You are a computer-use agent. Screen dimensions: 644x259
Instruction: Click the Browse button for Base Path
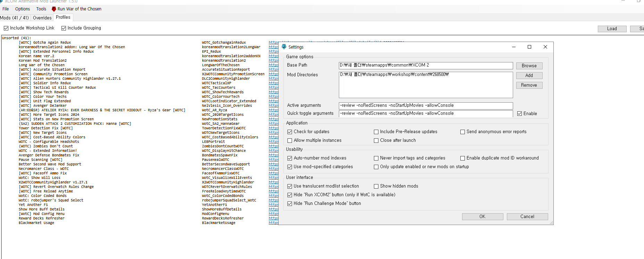click(529, 66)
